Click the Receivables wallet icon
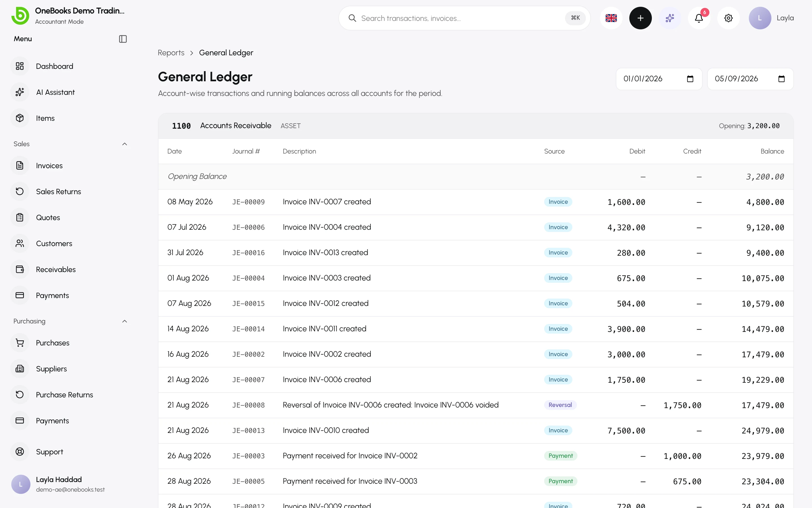Image resolution: width=812 pixels, height=508 pixels. click(x=20, y=270)
